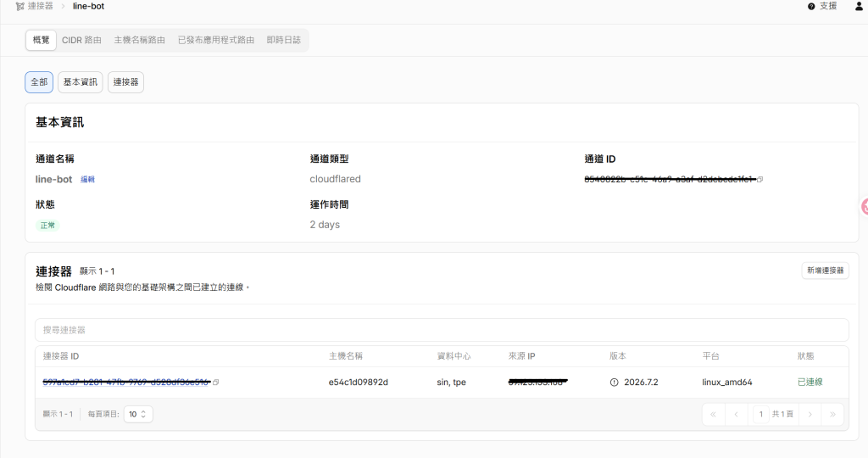The width and height of the screenshot is (868, 458).
Task: Click the connectors breadcrumb icon
Action: pyautogui.click(x=20, y=6)
